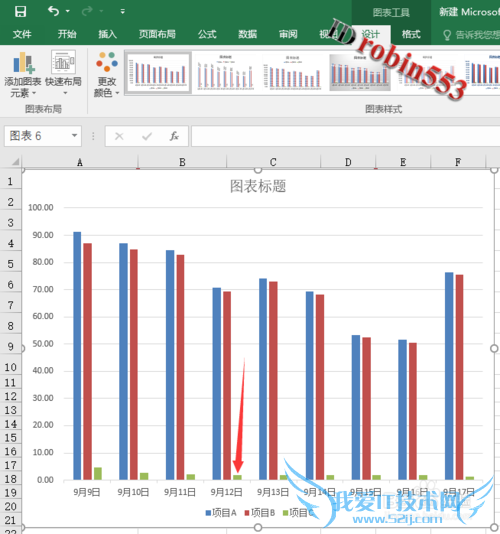This screenshot has height=534, width=500.
Task: Click the Redo arrow icon
Action: [x=87, y=12]
